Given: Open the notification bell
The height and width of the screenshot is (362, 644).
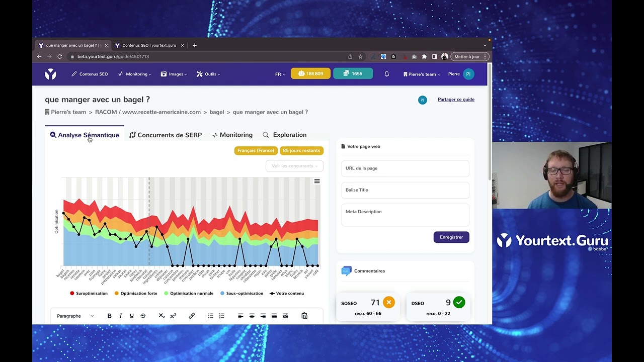Looking at the screenshot, I should [387, 74].
